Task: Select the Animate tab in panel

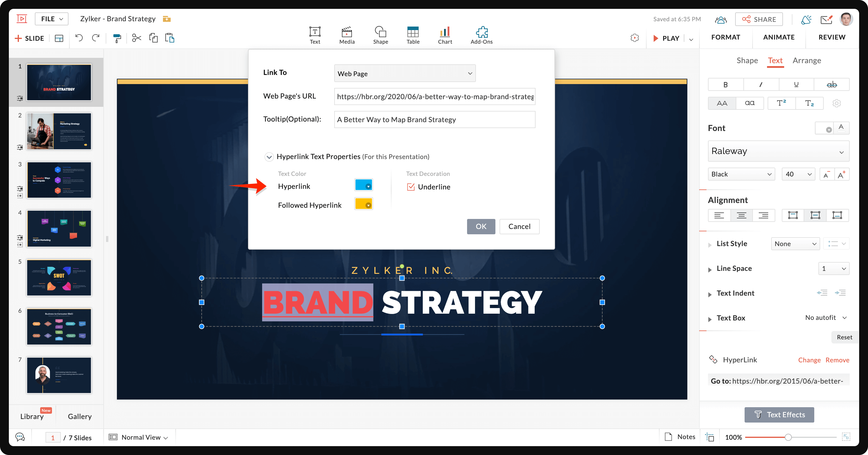Action: pyautogui.click(x=779, y=37)
